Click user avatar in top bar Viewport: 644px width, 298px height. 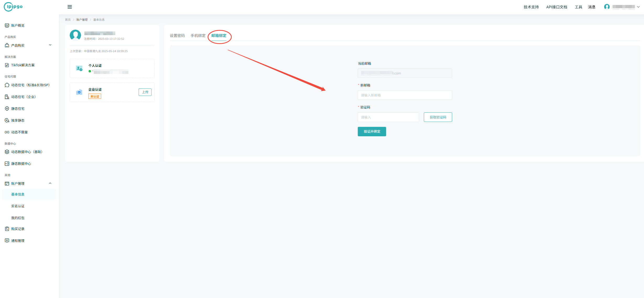point(607,7)
